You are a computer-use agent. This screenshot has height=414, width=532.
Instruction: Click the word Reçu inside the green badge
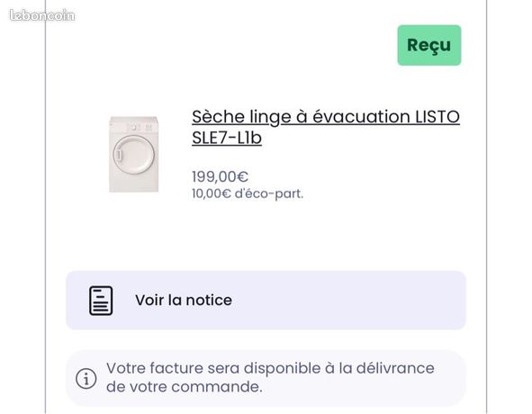click(429, 46)
